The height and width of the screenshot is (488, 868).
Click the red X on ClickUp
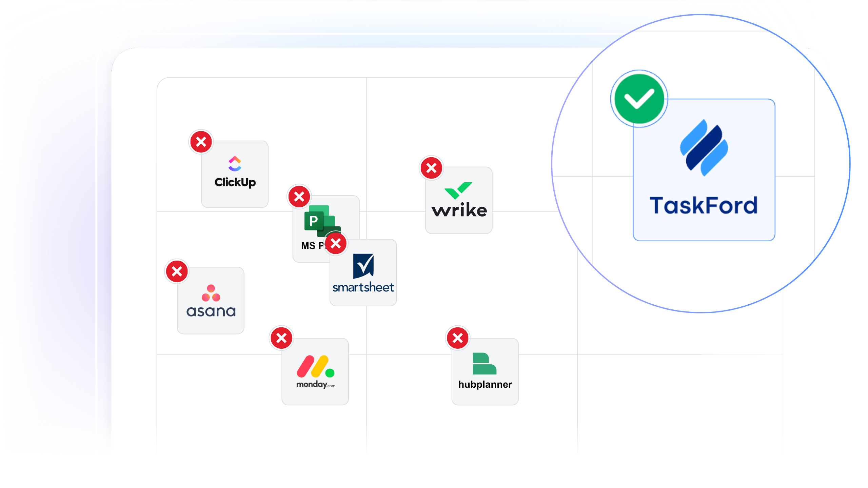tap(201, 142)
